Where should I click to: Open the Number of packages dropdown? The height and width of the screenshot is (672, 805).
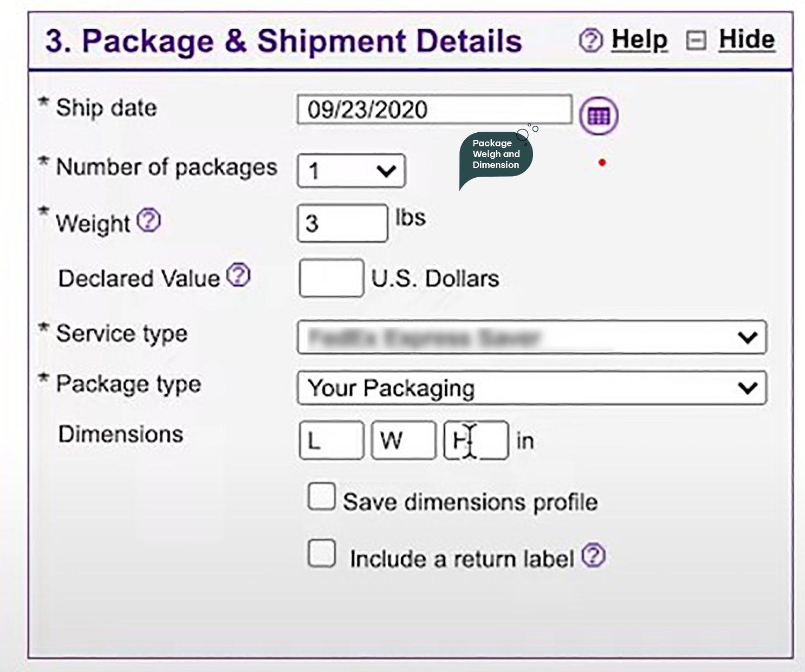351,171
